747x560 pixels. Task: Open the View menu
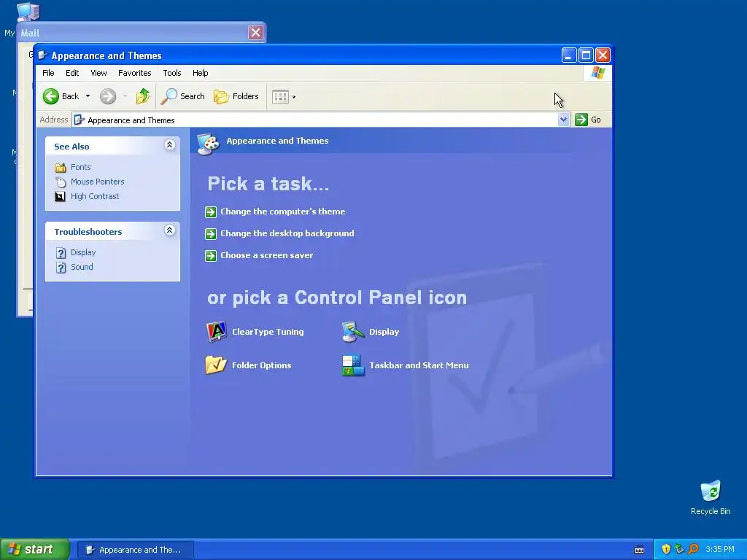click(x=98, y=73)
